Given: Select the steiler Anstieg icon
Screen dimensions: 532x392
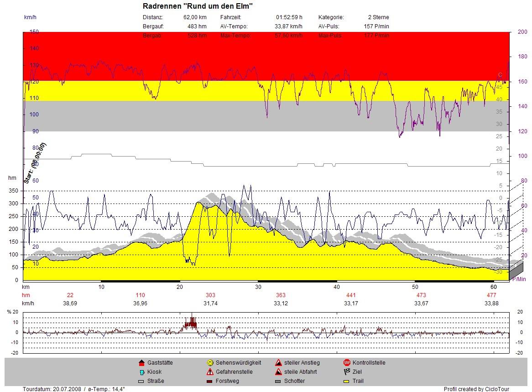Looking at the screenshot, I should click(278, 363).
